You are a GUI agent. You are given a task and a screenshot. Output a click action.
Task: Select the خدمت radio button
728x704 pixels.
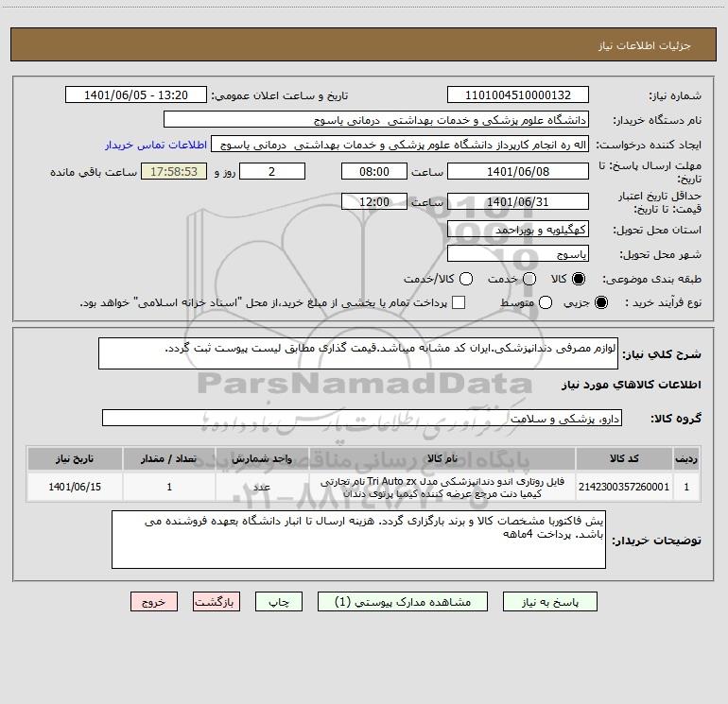(x=529, y=279)
